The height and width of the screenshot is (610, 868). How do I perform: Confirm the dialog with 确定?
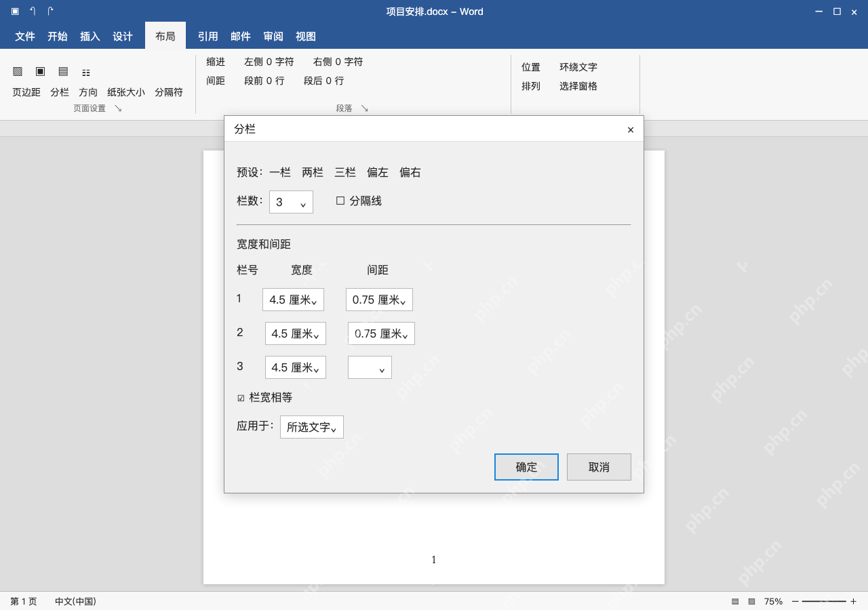pyautogui.click(x=526, y=467)
